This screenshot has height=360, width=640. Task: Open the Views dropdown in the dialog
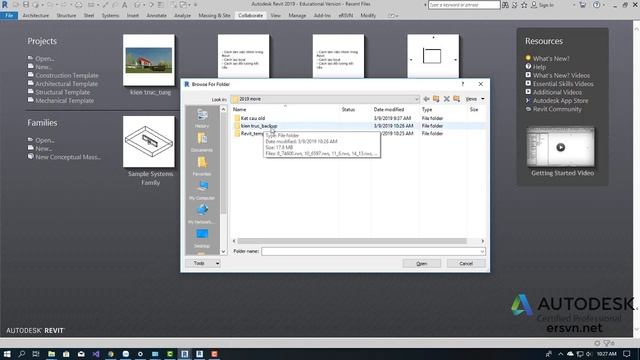tap(475, 99)
